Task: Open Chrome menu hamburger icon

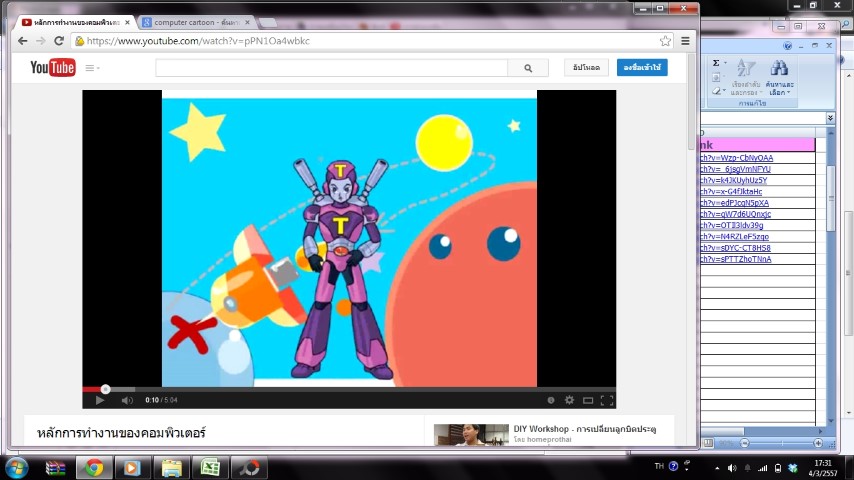Action: pos(685,41)
